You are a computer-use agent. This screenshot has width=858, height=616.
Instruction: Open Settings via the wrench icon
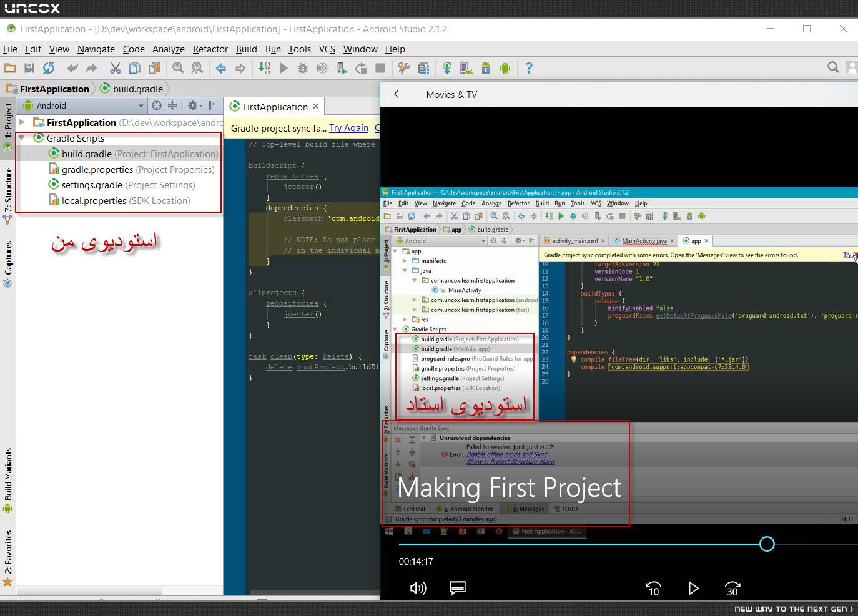pyautogui.click(x=404, y=68)
